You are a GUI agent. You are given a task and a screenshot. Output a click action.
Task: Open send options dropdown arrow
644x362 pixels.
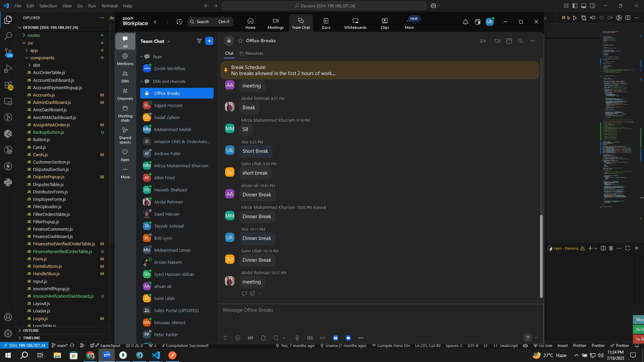click(536, 338)
